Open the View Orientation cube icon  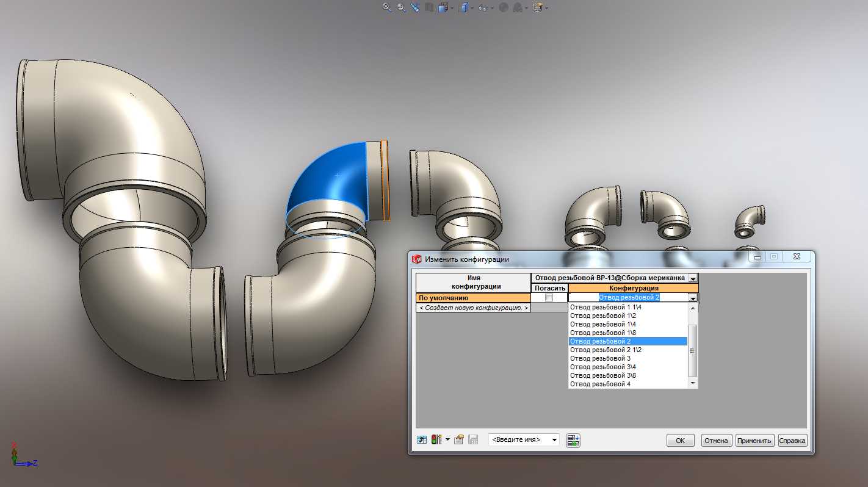click(443, 7)
